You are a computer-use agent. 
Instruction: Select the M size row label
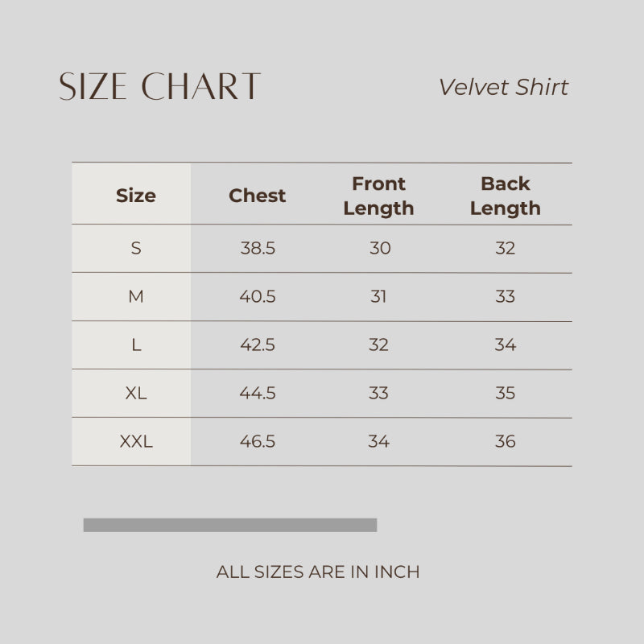tap(135, 297)
